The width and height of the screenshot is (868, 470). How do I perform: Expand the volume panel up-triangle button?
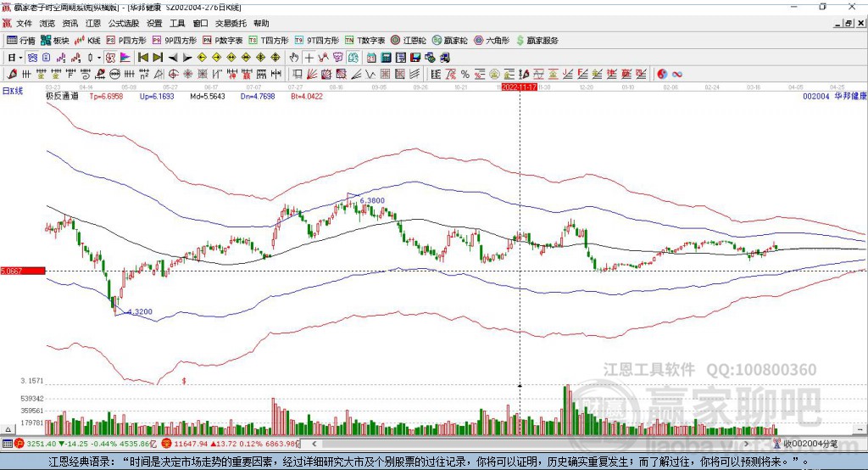click(x=8, y=429)
